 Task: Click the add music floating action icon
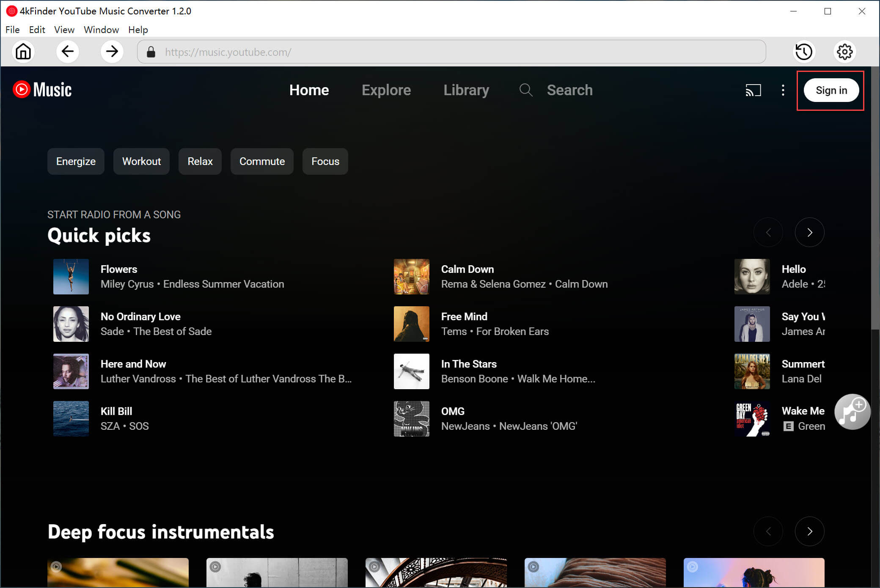pyautogui.click(x=852, y=413)
